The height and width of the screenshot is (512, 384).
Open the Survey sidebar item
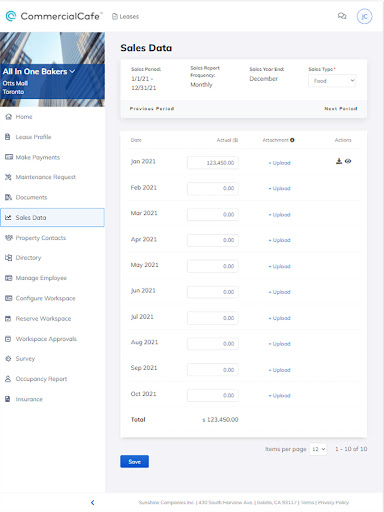[x=25, y=359]
